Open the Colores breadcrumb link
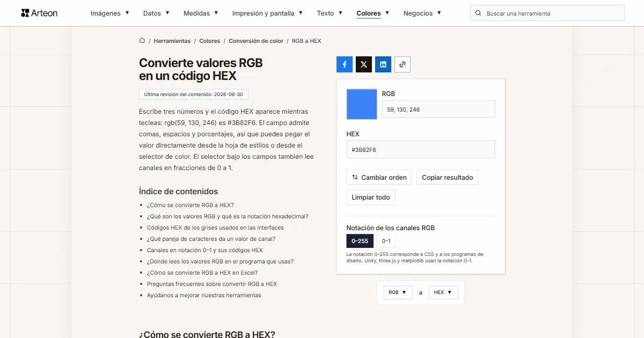The image size is (644, 338). point(210,41)
